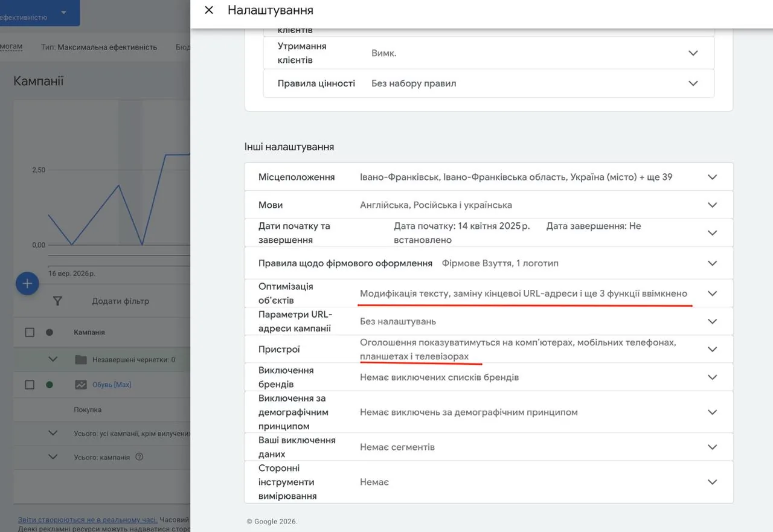
Task: Open the Обувь [Max] campaign link
Action: [112, 385]
